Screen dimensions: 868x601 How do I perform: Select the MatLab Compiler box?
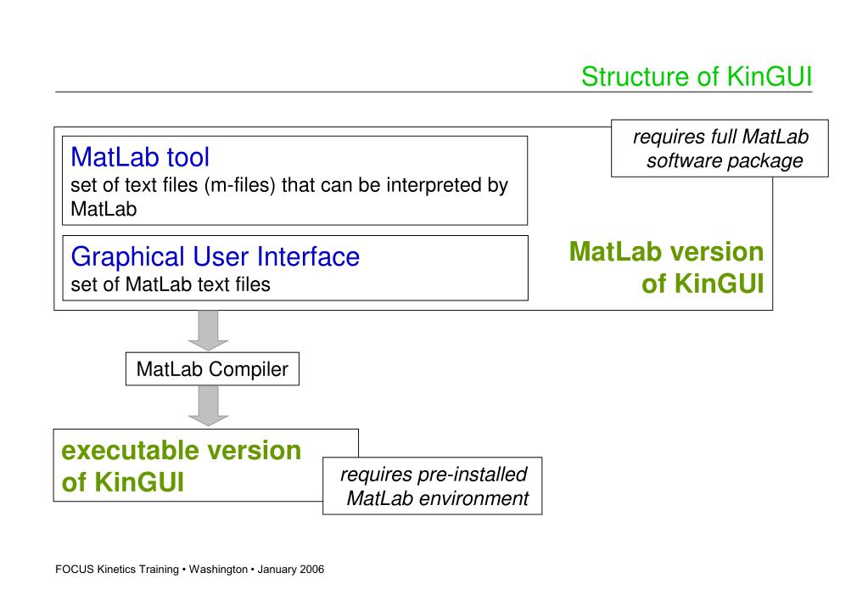pyautogui.click(x=213, y=369)
